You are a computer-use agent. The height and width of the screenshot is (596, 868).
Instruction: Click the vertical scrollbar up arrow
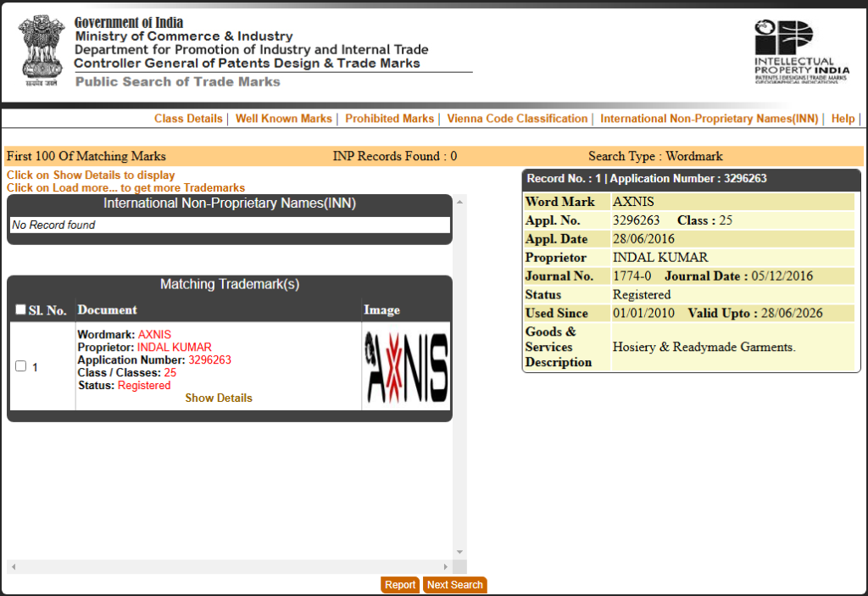point(459,202)
